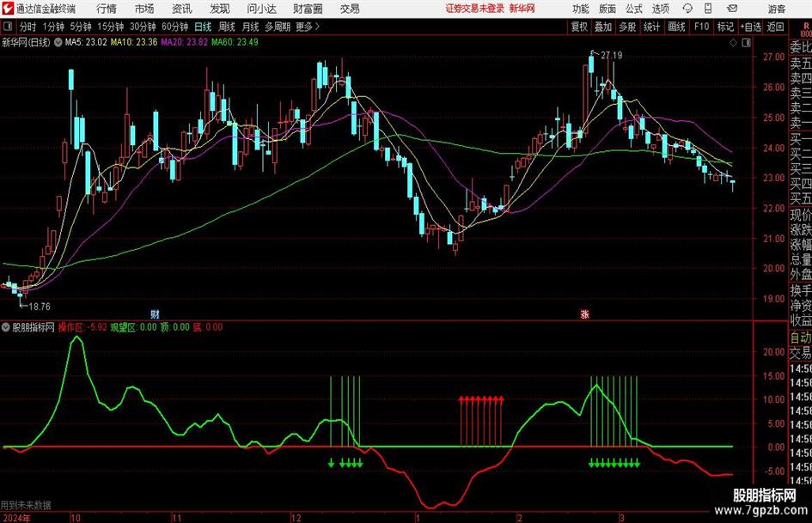Click the 复权 toolbar button
Viewport: 812px width, 523px height.
tap(579, 27)
